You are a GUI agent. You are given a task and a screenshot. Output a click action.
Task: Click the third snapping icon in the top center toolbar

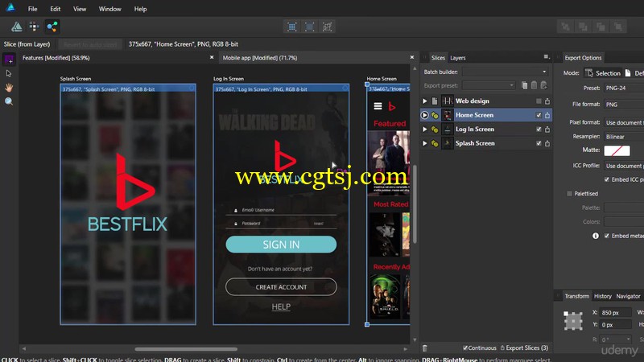pyautogui.click(x=328, y=27)
